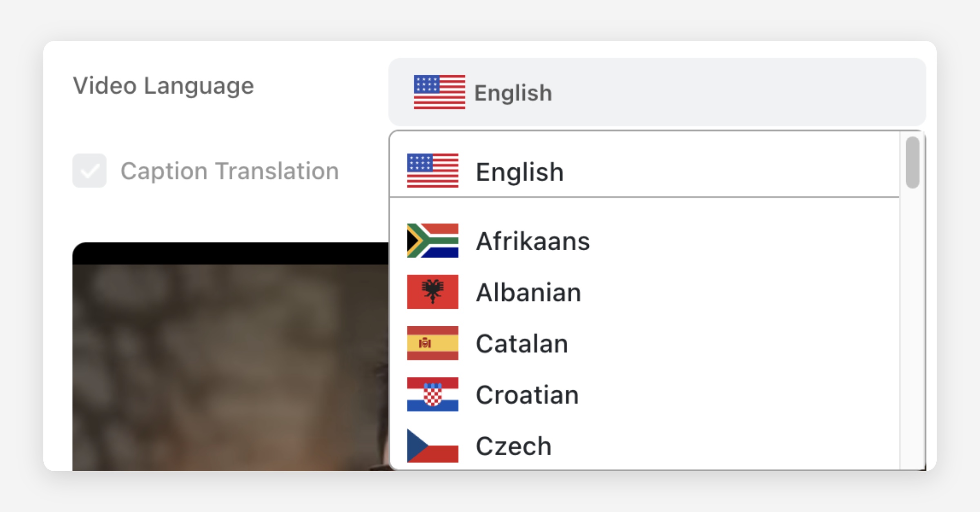Click the Caption Translation label
The height and width of the screenshot is (512, 980).
[x=229, y=171]
